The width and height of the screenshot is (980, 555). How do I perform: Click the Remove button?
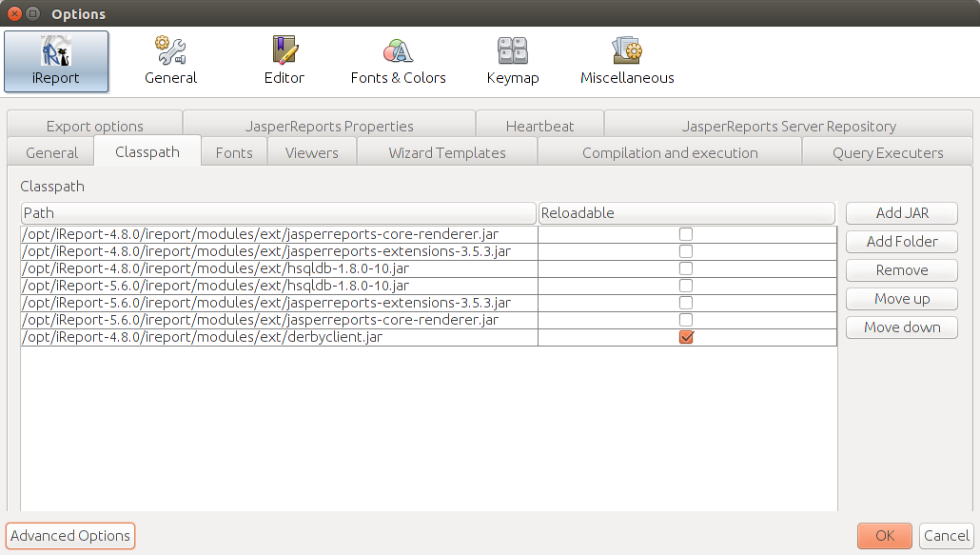(902, 270)
